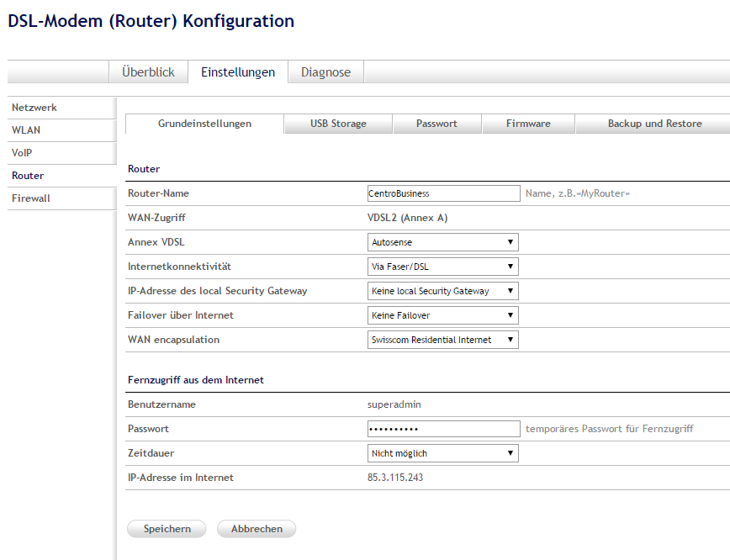Viewport: 730px width, 560px height.
Task: Open Backup und Restore tab
Action: tap(654, 124)
